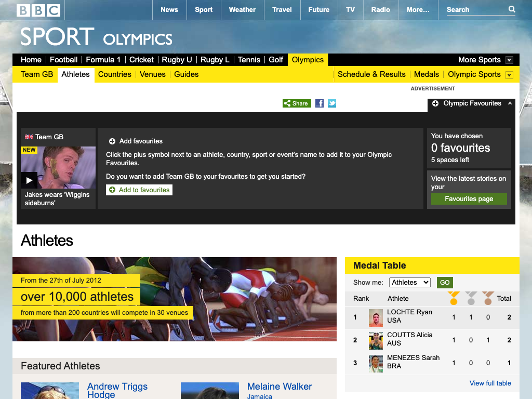Screen dimensions: 532x399
Task: Click the green Share button
Action: (x=297, y=103)
